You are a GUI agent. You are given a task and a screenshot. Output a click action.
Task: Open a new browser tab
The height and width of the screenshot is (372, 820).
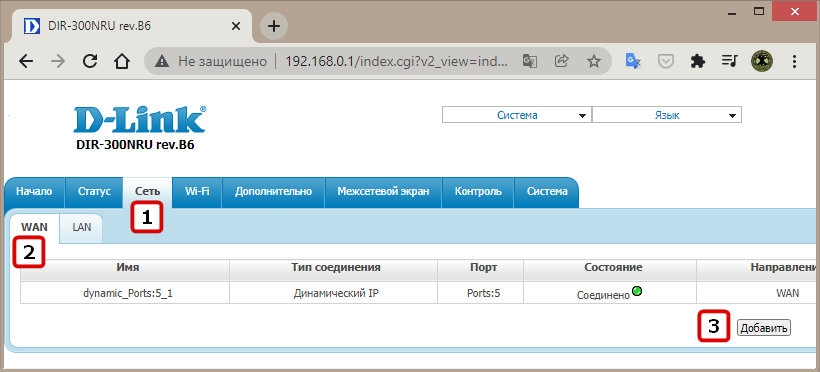tap(274, 26)
